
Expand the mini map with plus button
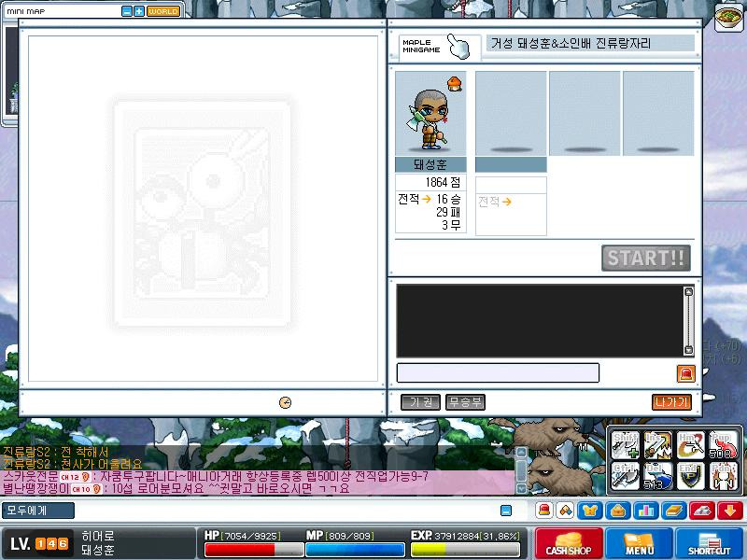pos(139,11)
